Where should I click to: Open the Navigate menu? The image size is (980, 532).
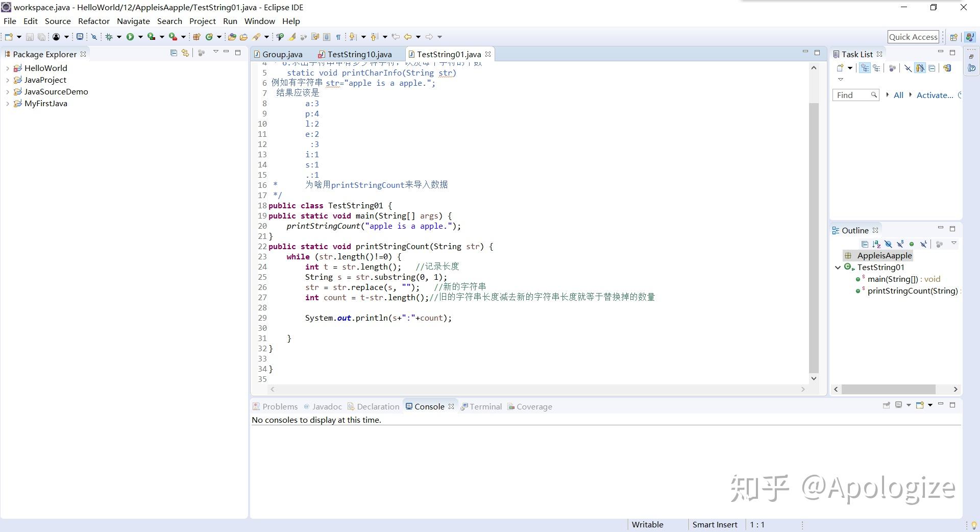pyautogui.click(x=133, y=21)
